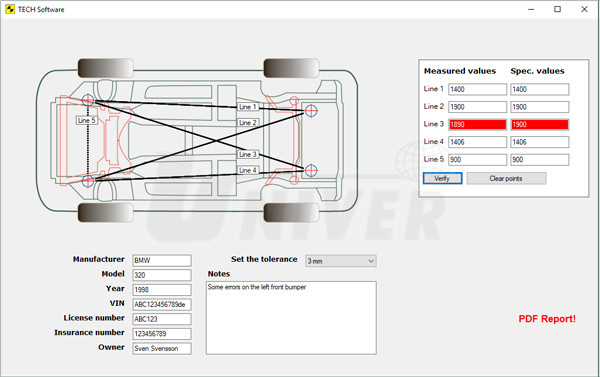
Task: Click the Line 1 measured value field
Action: pyautogui.click(x=477, y=89)
